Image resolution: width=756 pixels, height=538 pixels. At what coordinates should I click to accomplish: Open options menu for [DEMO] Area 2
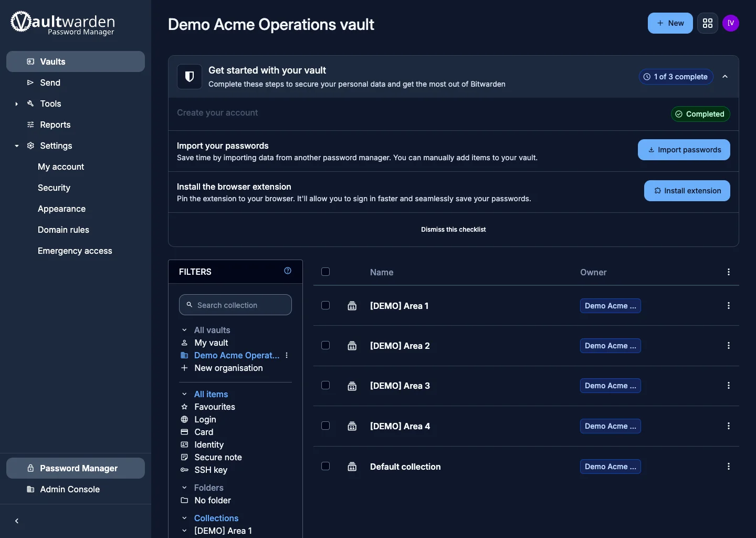729,346
